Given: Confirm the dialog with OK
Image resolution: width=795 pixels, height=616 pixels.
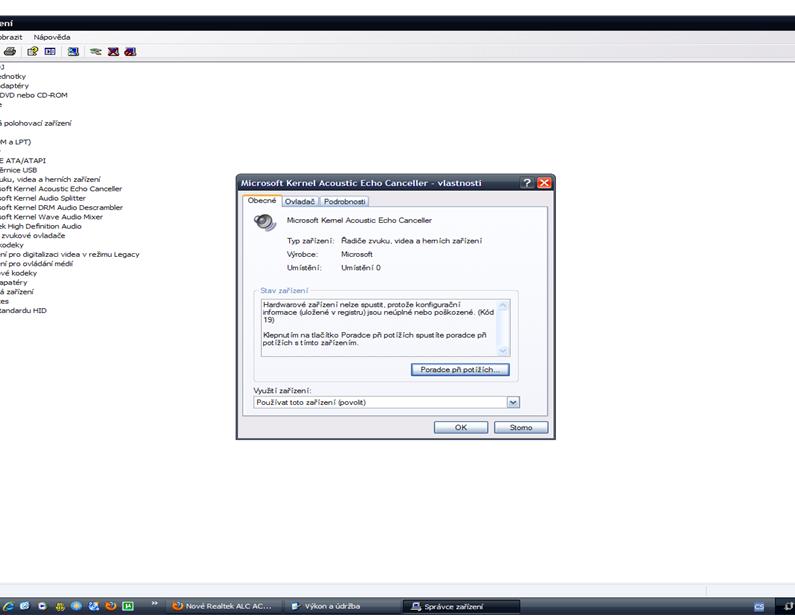Looking at the screenshot, I should click(x=460, y=427).
